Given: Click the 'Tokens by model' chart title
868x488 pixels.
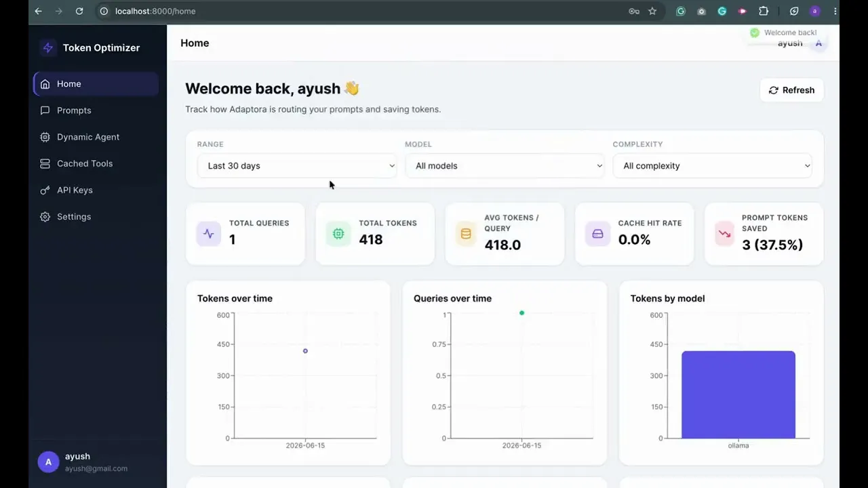Looking at the screenshot, I should pos(667,298).
